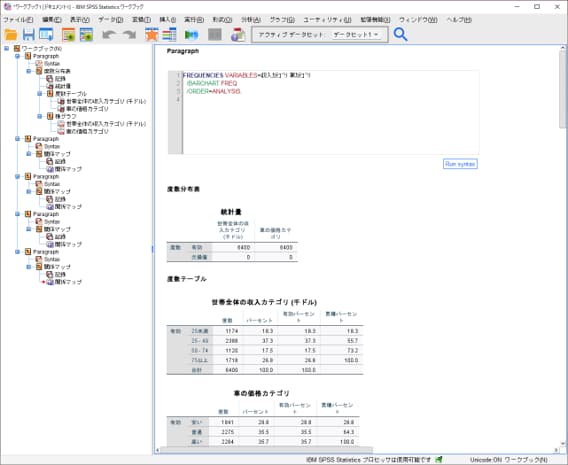Open the ヘルプ menu
The height and width of the screenshot is (465, 568).
(459, 20)
